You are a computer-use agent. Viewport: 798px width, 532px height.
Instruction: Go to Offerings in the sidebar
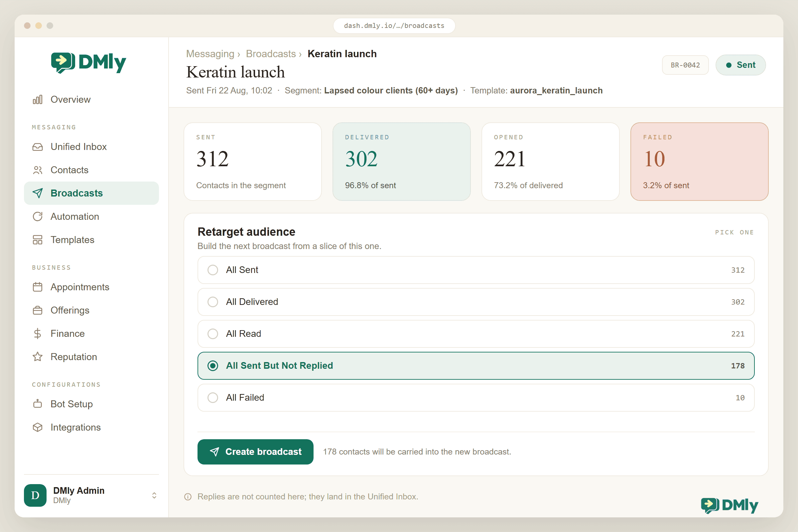point(92,311)
